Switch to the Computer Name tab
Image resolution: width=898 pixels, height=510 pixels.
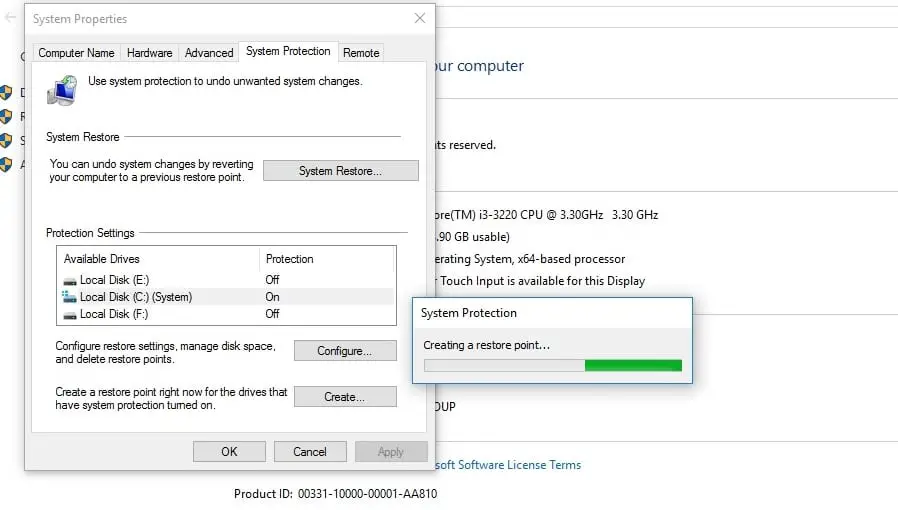pos(76,53)
